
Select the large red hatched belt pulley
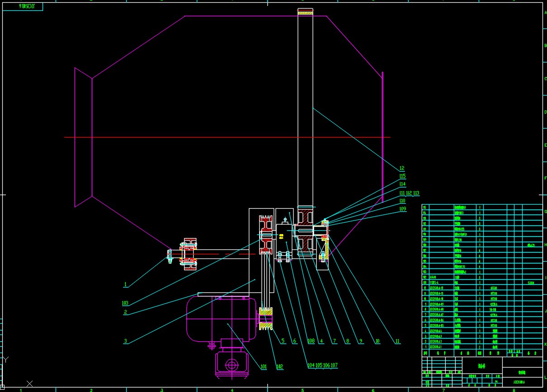(x=266, y=234)
